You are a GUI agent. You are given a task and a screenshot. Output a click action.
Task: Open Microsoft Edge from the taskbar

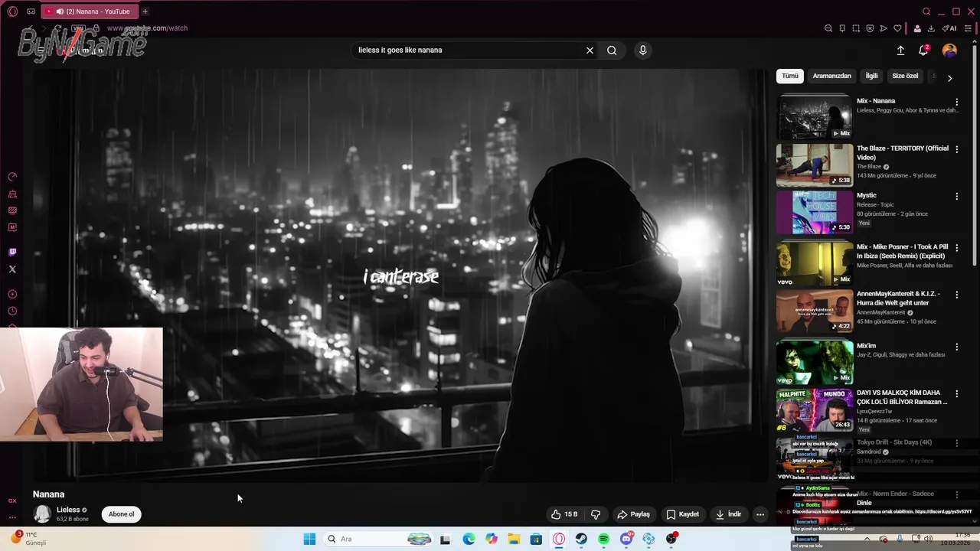coord(469,539)
